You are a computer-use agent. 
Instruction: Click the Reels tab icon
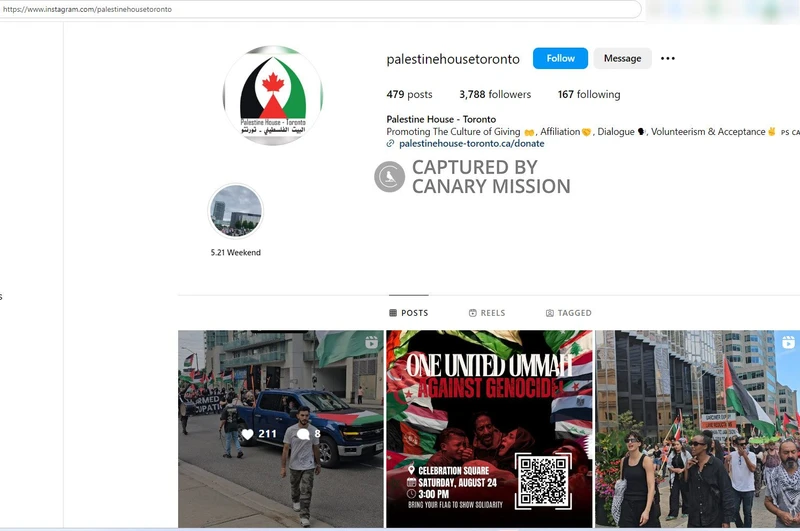point(472,313)
